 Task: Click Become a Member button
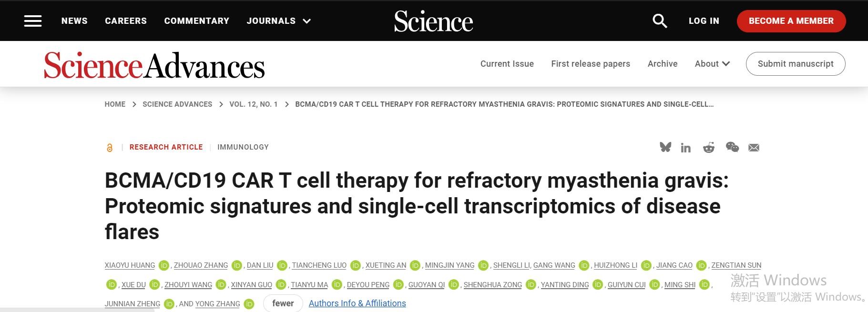791,21
